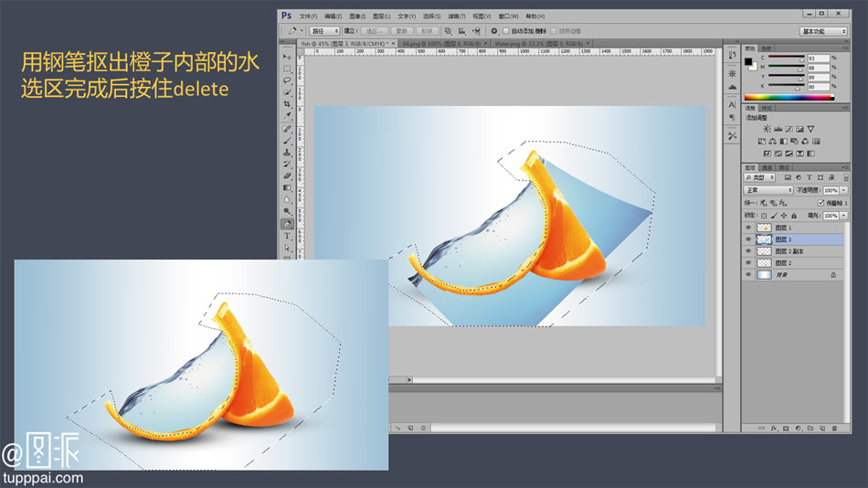
Task: Pick the Horizontal Type tool
Action: [287, 236]
